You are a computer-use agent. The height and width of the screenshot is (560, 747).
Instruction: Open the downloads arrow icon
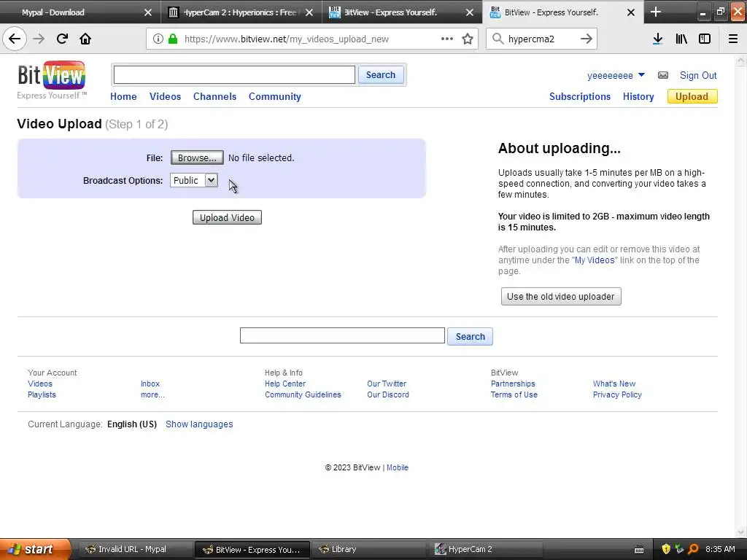(657, 39)
